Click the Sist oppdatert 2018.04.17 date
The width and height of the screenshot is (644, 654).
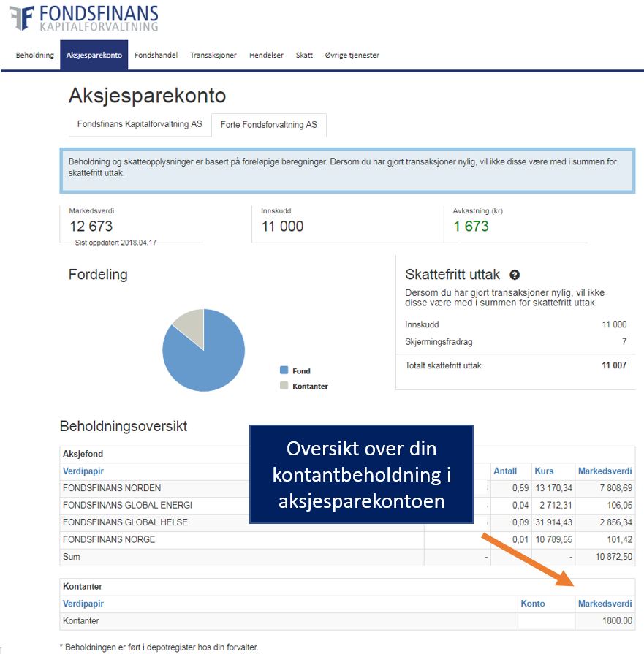pos(115,243)
